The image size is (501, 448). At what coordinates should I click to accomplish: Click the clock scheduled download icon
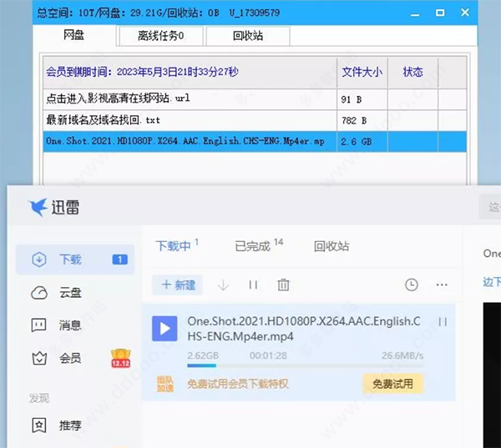click(x=411, y=284)
